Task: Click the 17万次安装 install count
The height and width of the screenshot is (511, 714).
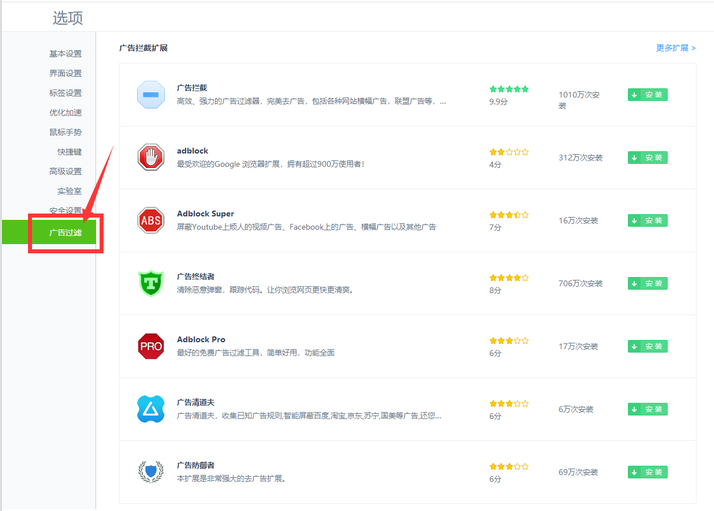Action: (578, 346)
